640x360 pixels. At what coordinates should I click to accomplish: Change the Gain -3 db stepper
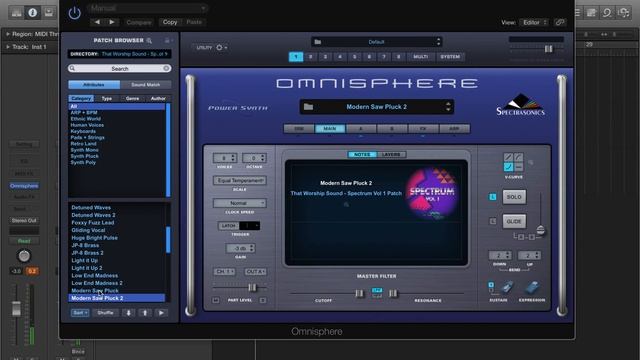point(240,248)
